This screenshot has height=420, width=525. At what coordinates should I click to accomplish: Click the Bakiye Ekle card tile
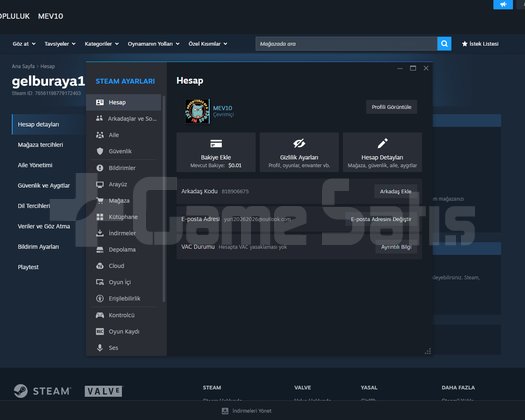pos(216,152)
